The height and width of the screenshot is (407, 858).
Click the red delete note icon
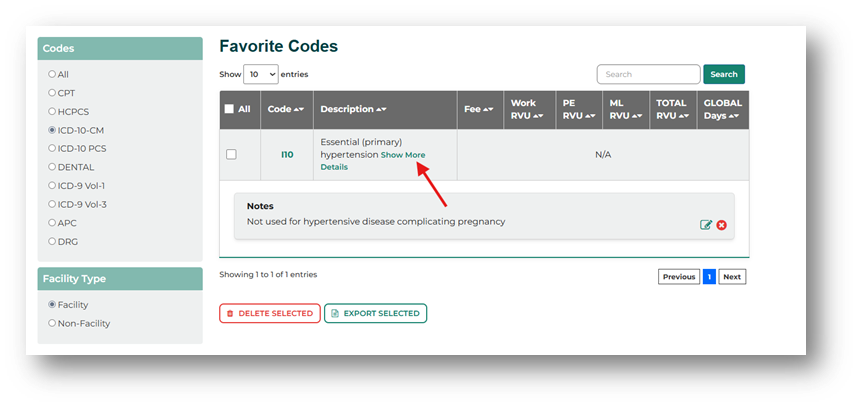point(721,225)
